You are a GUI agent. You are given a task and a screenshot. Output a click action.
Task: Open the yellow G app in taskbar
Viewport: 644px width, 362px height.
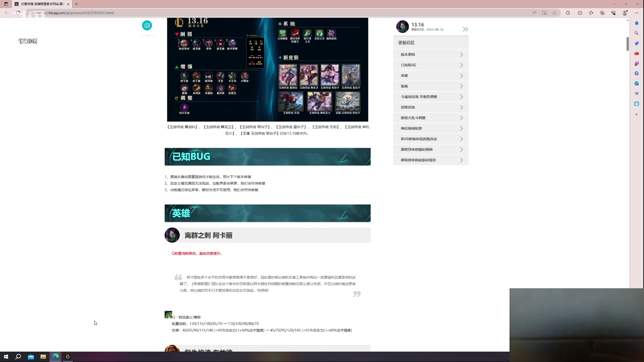point(68,357)
